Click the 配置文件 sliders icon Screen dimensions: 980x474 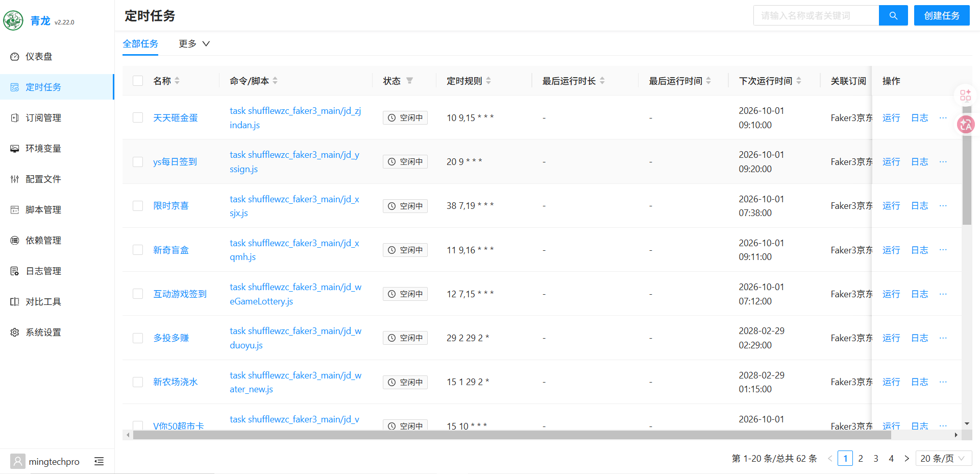pyautogui.click(x=15, y=179)
